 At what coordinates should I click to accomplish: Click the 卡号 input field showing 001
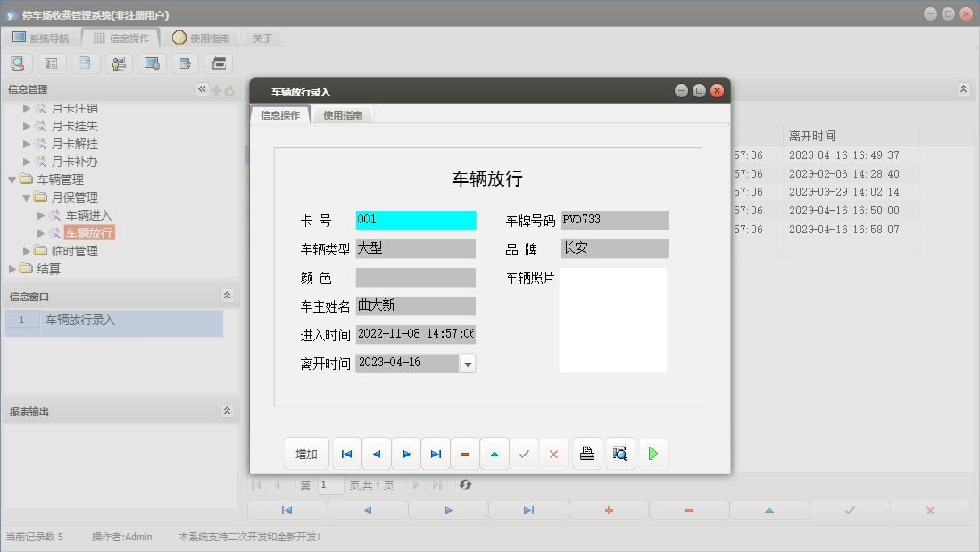click(415, 220)
